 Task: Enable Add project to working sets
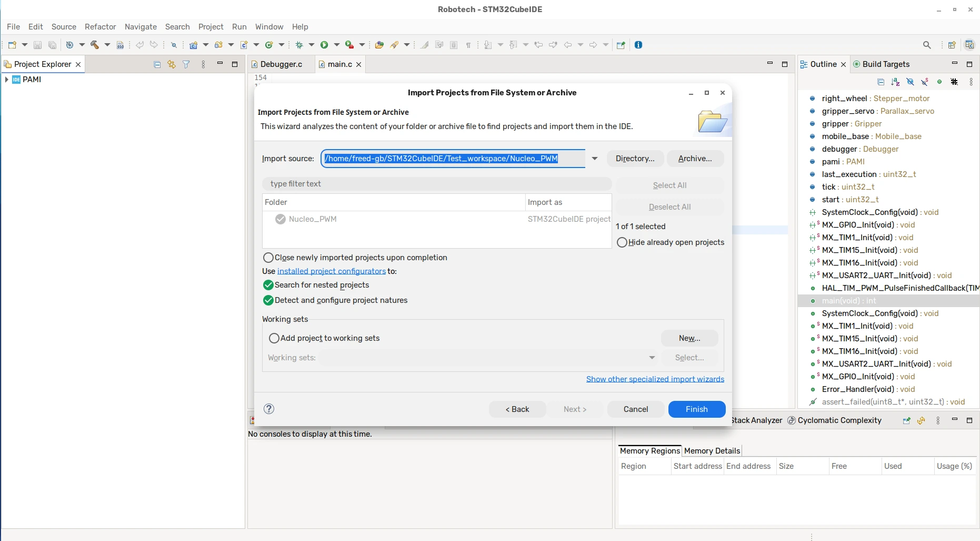pos(274,338)
